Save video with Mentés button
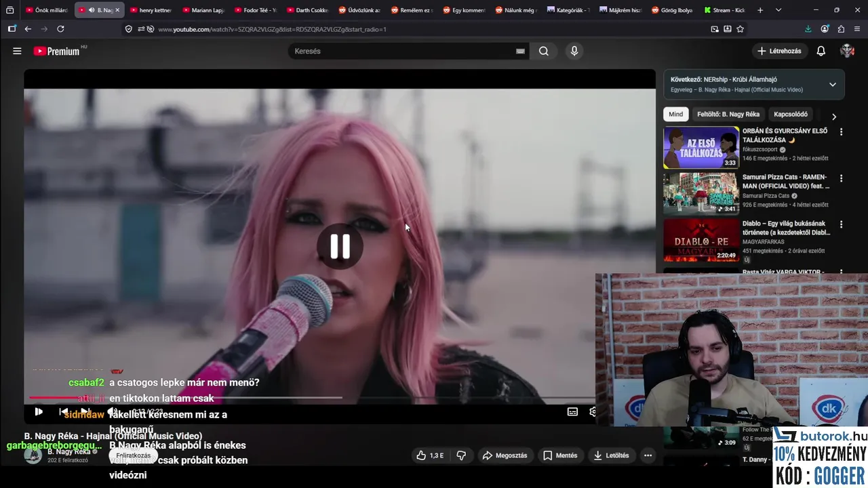Viewport: 868px width, 488px height. [x=560, y=455]
